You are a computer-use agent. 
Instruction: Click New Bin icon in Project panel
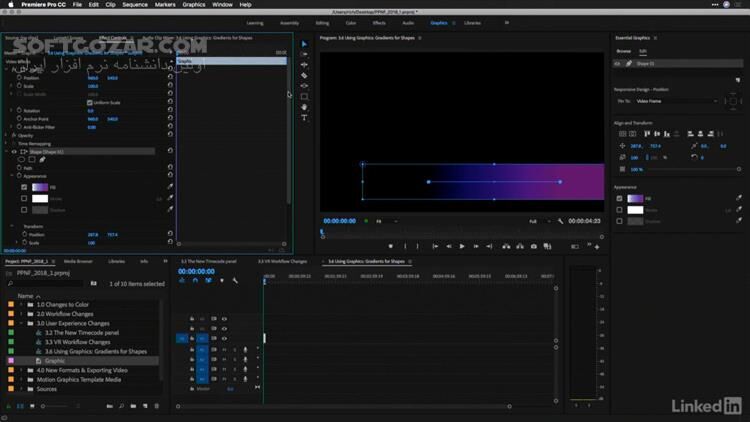tap(133, 406)
